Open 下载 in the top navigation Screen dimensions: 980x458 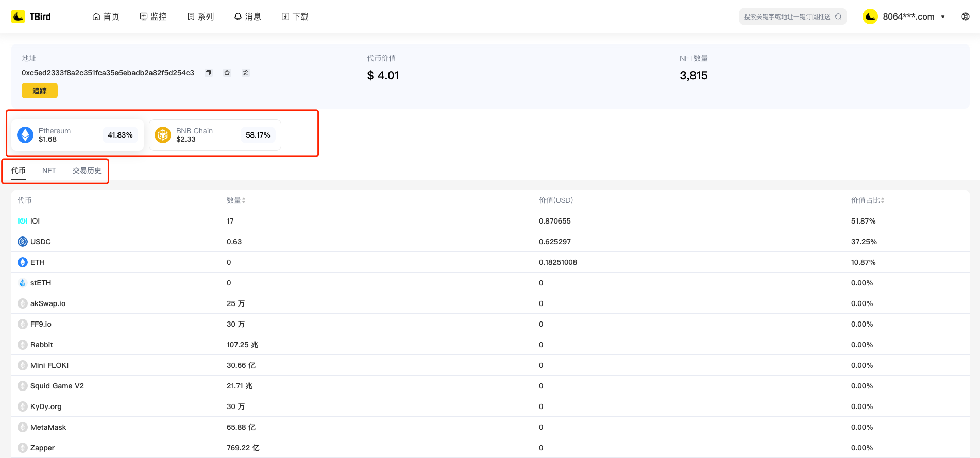pyautogui.click(x=295, y=16)
